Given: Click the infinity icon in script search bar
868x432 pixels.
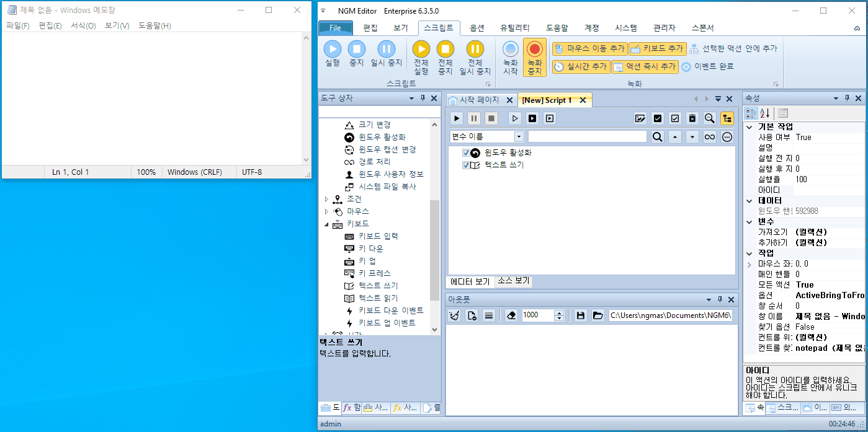Looking at the screenshot, I should [710, 137].
